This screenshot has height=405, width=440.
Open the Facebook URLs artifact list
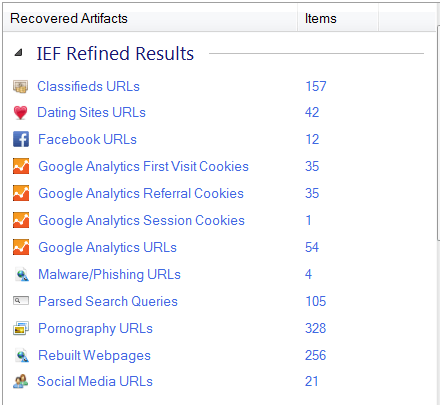click(x=87, y=139)
